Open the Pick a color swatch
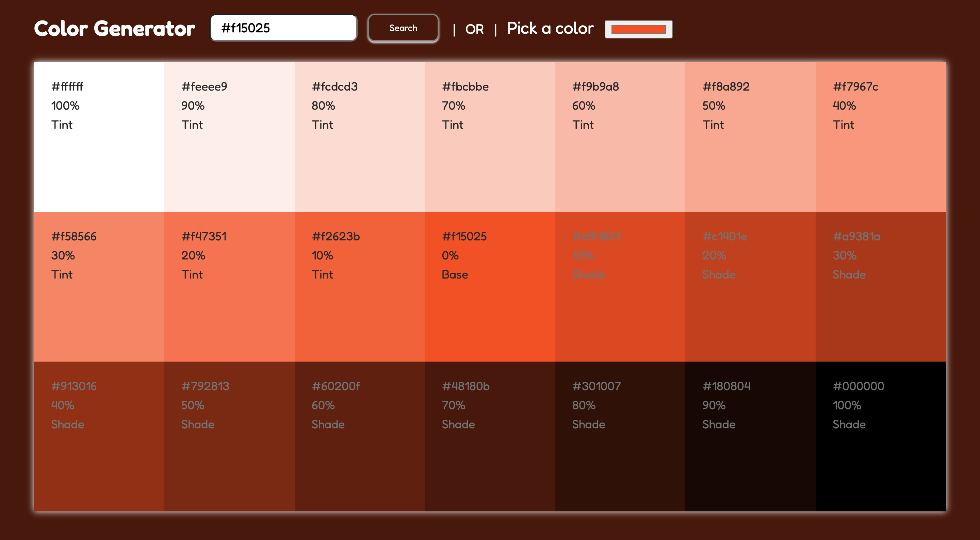 point(638,29)
